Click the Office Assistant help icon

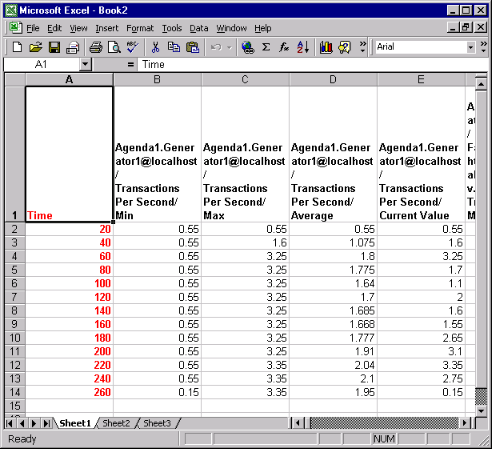click(345, 47)
